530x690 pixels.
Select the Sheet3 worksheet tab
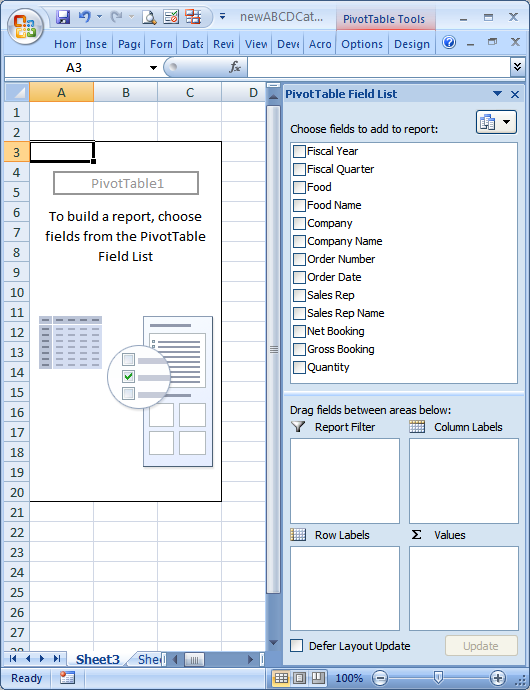coord(97,659)
